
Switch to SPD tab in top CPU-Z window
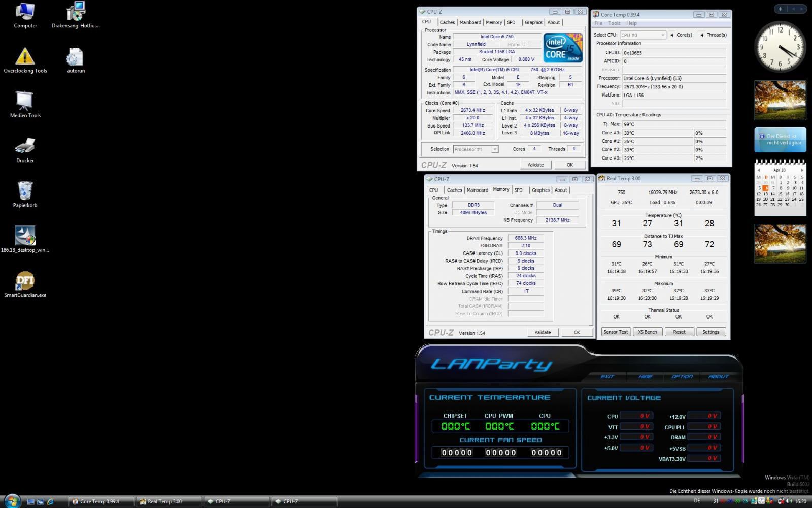pos(512,22)
